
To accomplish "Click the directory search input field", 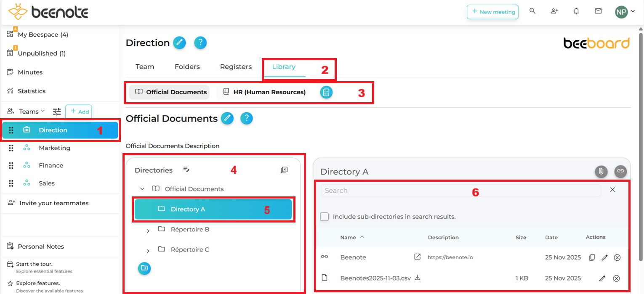I will (x=460, y=191).
